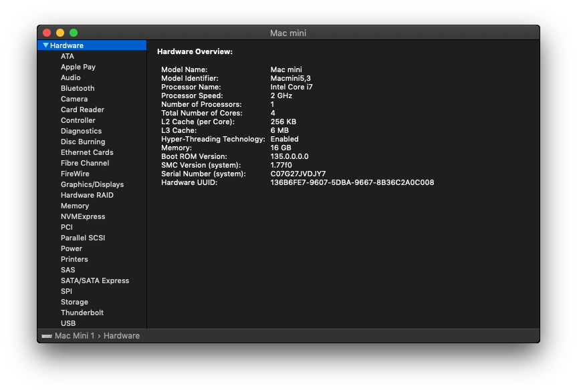View Ethernet Cards details
577x392 pixels.
(x=86, y=152)
